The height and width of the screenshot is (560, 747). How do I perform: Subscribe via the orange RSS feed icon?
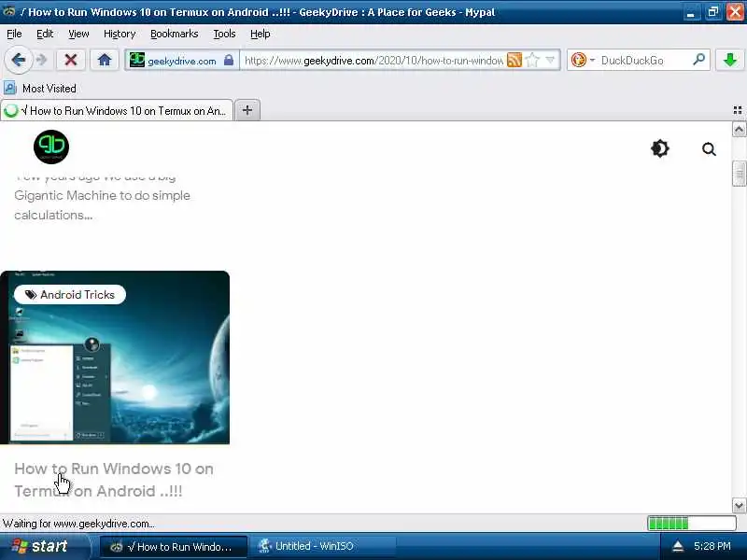point(514,61)
